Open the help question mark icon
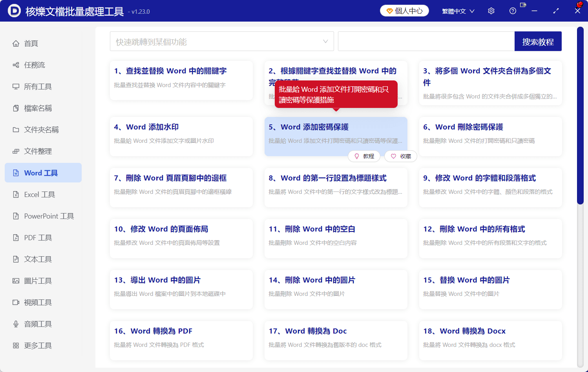This screenshot has width=588, height=372. point(513,11)
